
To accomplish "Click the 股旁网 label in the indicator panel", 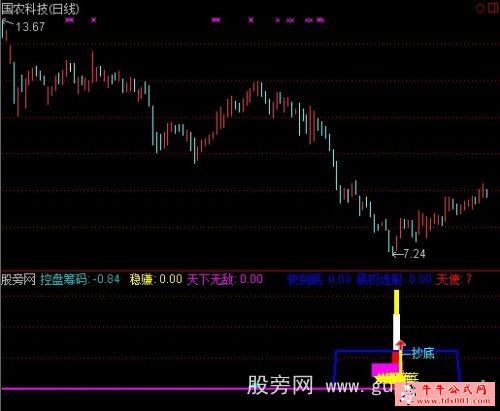I will (x=18, y=279).
